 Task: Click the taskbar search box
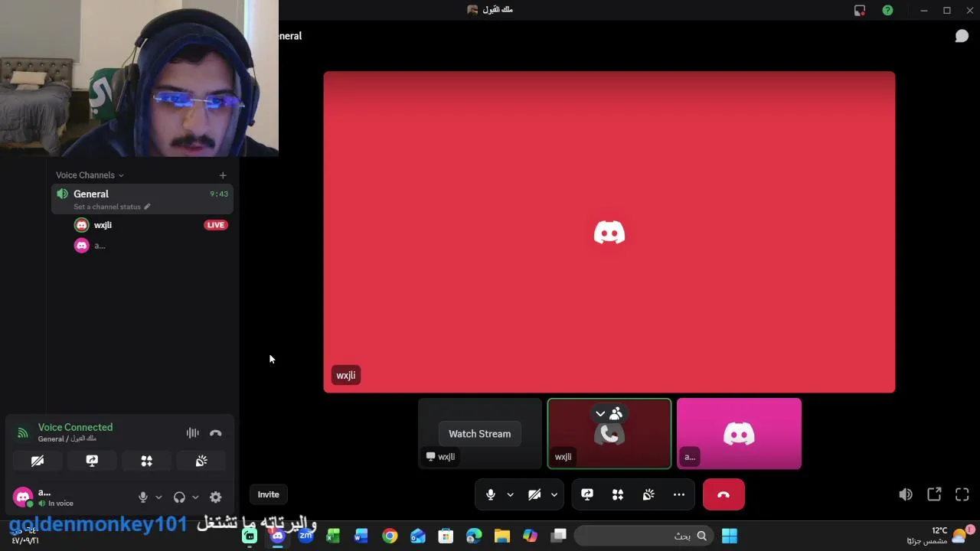[644, 536]
